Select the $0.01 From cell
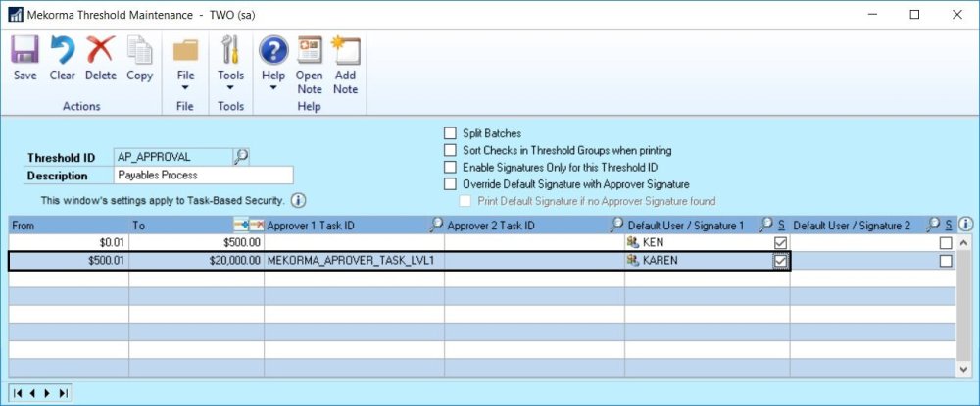The image size is (980, 406). (x=69, y=243)
